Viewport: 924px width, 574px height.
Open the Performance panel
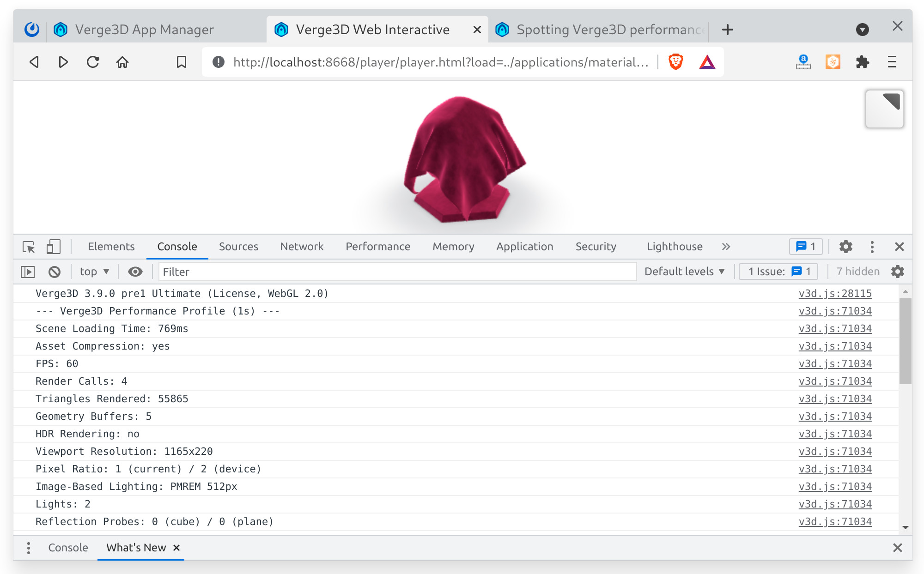click(378, 247)
